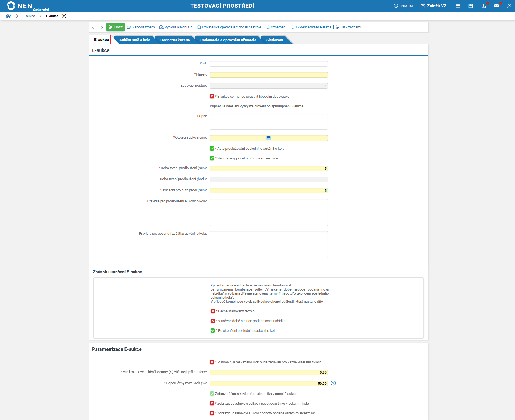This screenshot has height=420, width=515.
Task: Toggle Neomezený počet prodlužování e-aukce
Action: coord(212,158)
